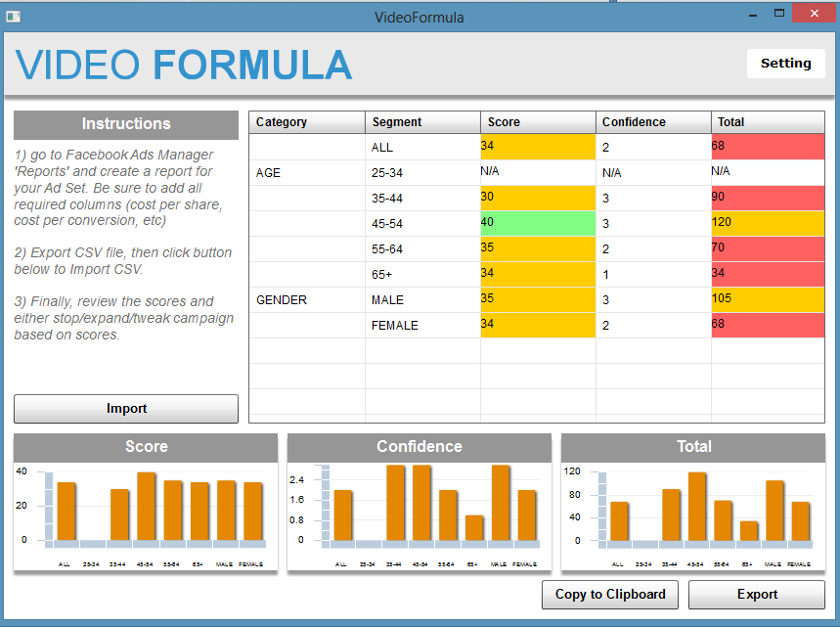
Task: Click the VideoFormula title bar app icon
Action: (x=14, y=17)
